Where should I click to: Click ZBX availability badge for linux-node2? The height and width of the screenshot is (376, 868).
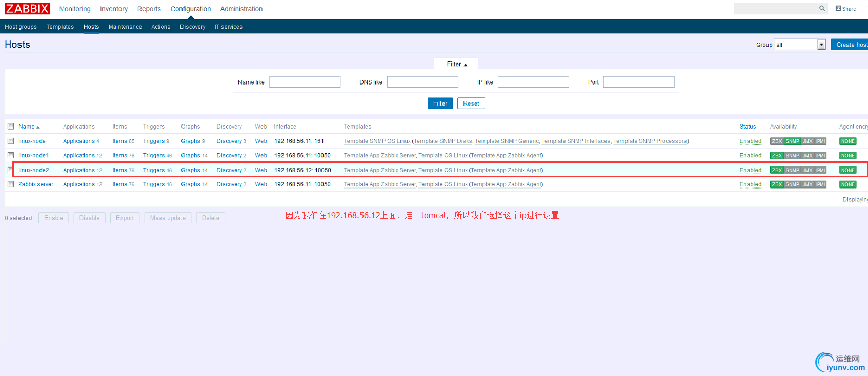tap(777, 170)
